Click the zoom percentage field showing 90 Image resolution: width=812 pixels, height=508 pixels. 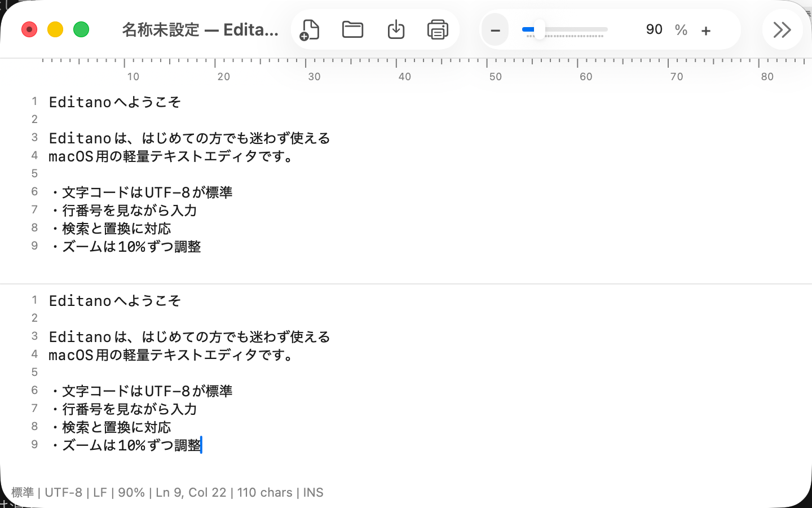[654, 29]
